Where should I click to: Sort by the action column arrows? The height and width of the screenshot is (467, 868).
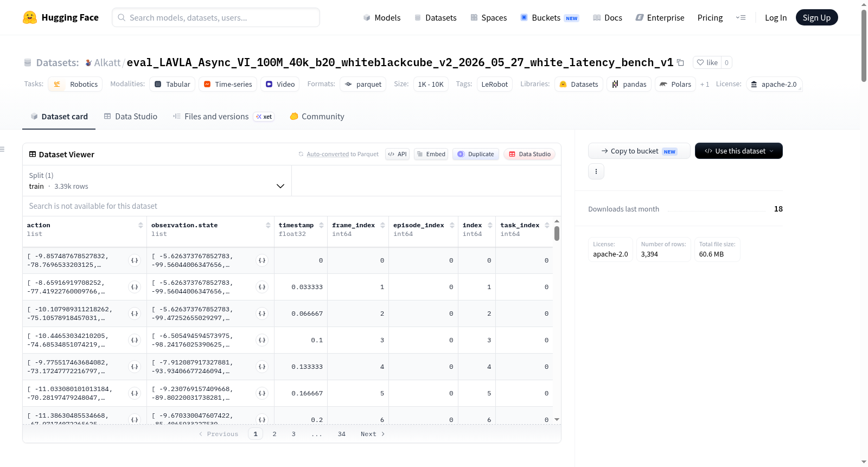pyautogui.click(x=141, y=225)
